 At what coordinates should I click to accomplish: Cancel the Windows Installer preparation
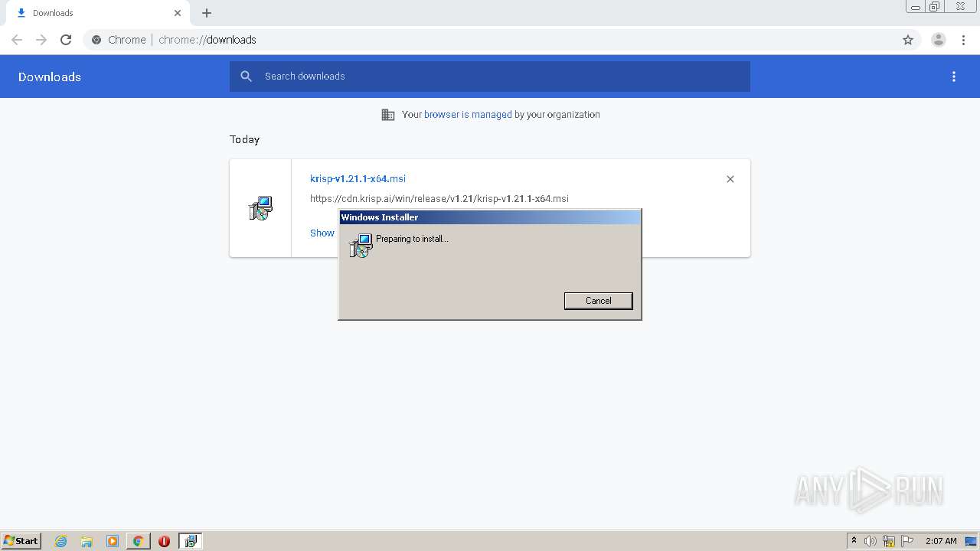[x=598, y=301]
